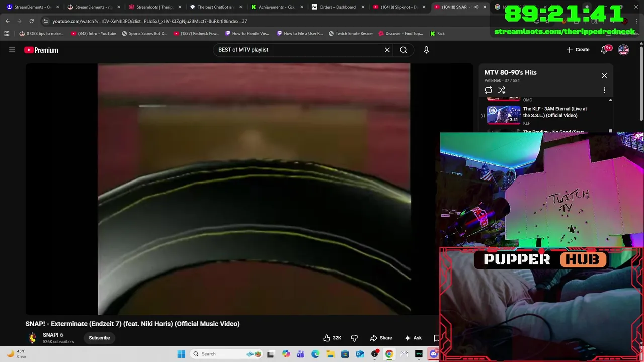Viewport: 644px width, 362px height.
Task: Open The KLF - 3AM Eternal title
Action: point(555,112)
